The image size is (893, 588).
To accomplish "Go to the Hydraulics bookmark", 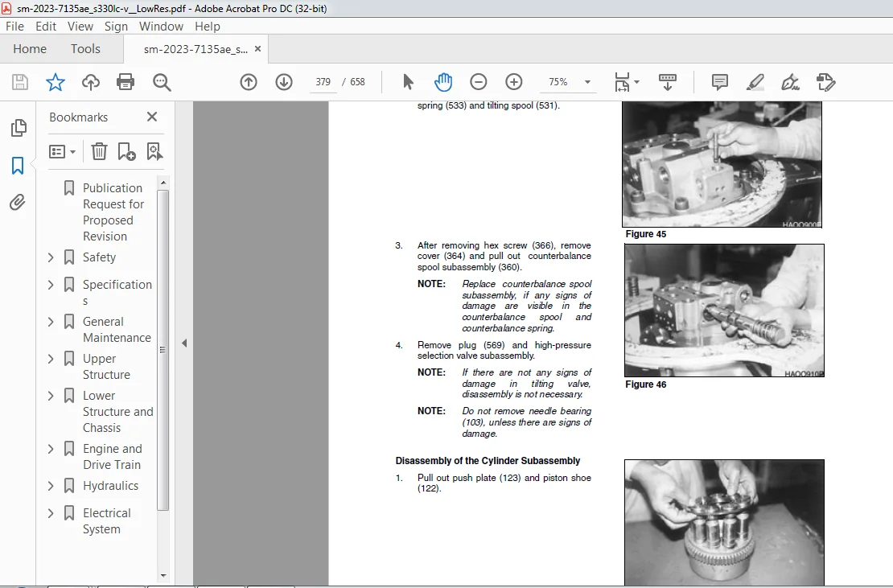I will click(110, 486).
